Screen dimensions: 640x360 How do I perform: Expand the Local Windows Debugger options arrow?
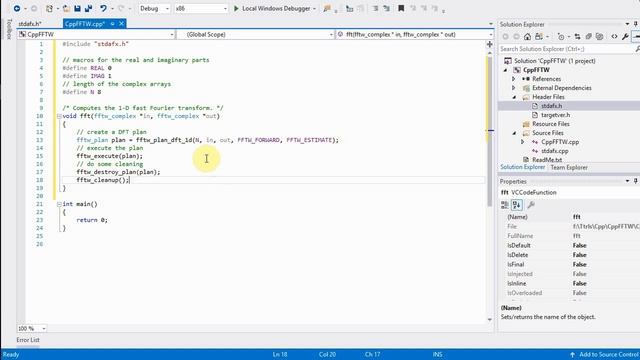tap(314, 9)
